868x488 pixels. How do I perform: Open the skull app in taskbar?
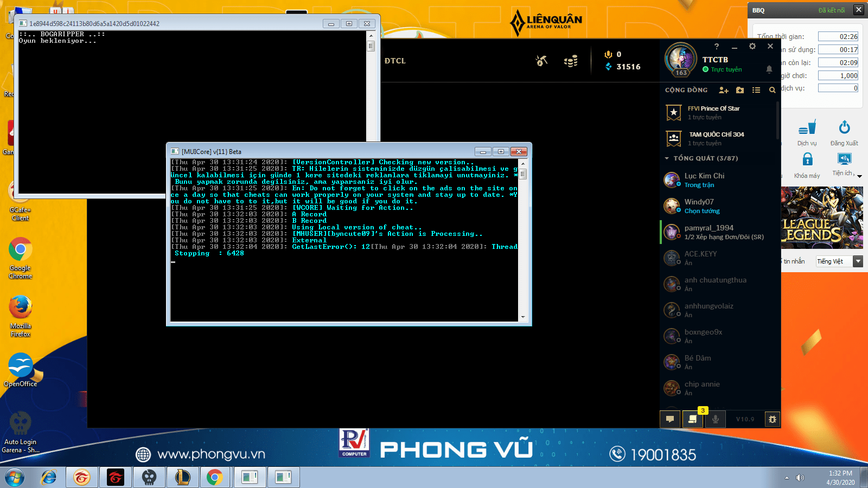149,478
